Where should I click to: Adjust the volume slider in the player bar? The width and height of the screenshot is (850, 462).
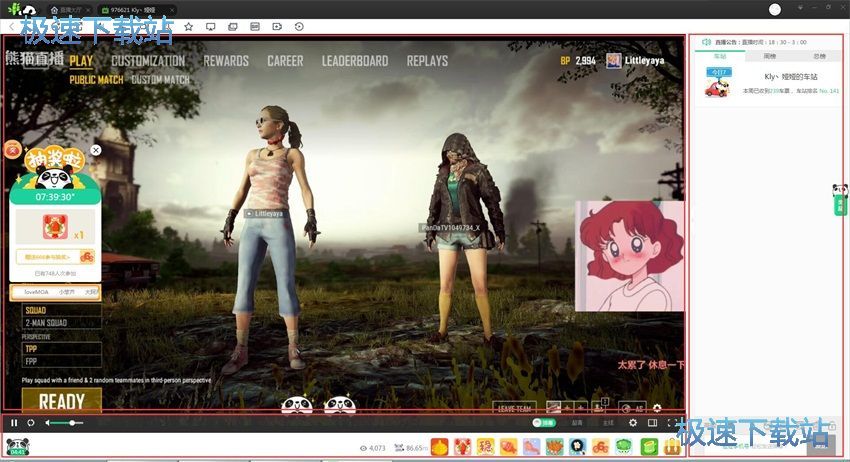click(x=67, y=423)
